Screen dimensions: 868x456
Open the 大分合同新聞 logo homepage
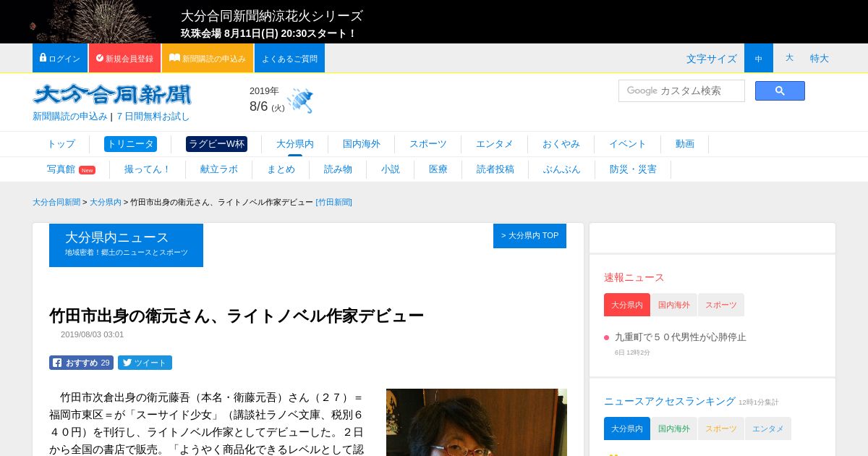pos(112,95)
